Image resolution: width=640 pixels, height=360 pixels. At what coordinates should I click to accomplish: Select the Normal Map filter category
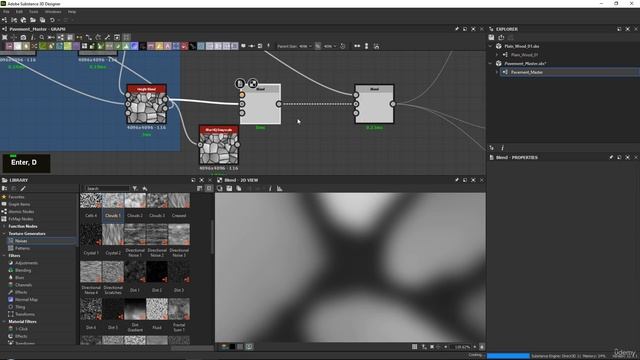tap(26, 300)
